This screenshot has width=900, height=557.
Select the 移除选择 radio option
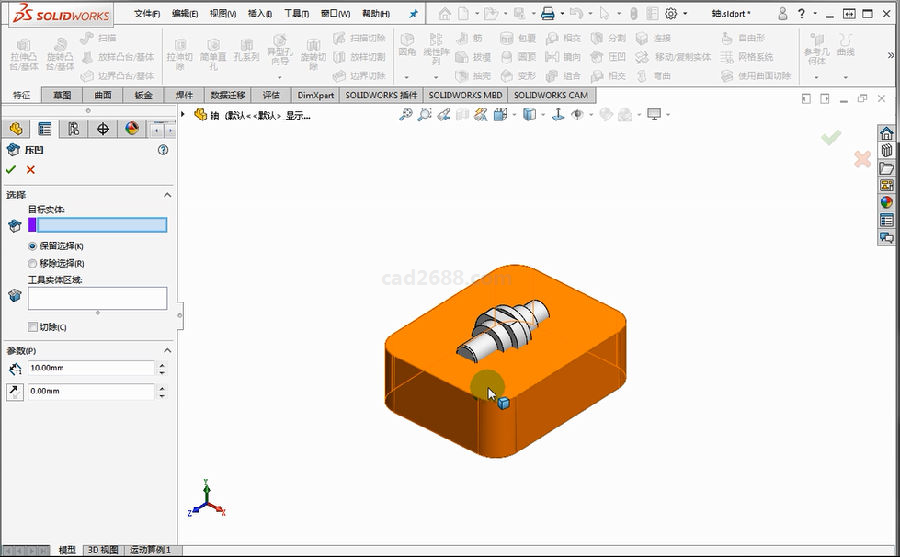(33, 263)
